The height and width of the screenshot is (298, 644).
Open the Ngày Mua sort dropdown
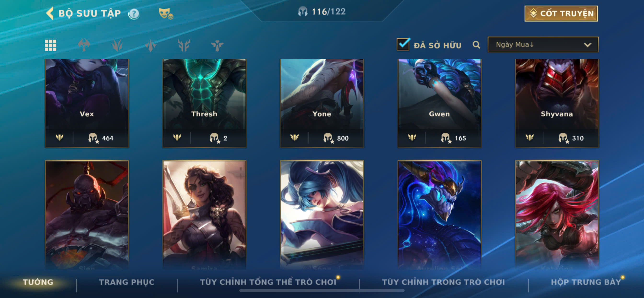point(543,45)
